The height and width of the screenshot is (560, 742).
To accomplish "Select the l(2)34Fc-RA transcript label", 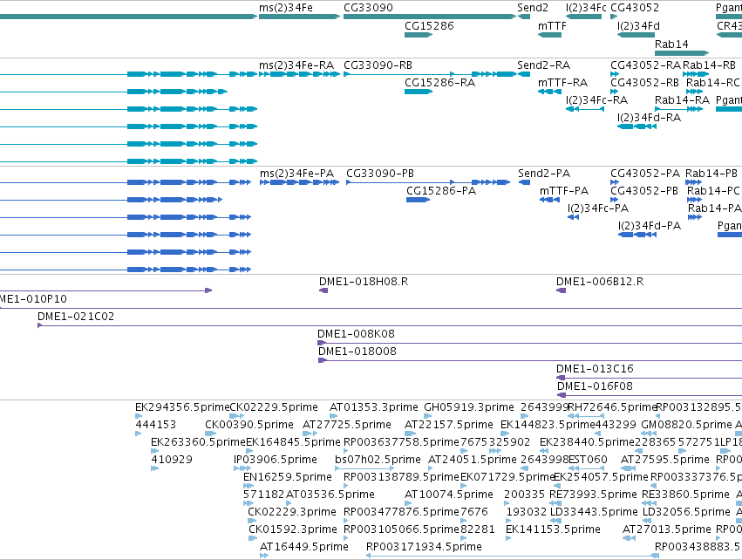I will point(596,100).
